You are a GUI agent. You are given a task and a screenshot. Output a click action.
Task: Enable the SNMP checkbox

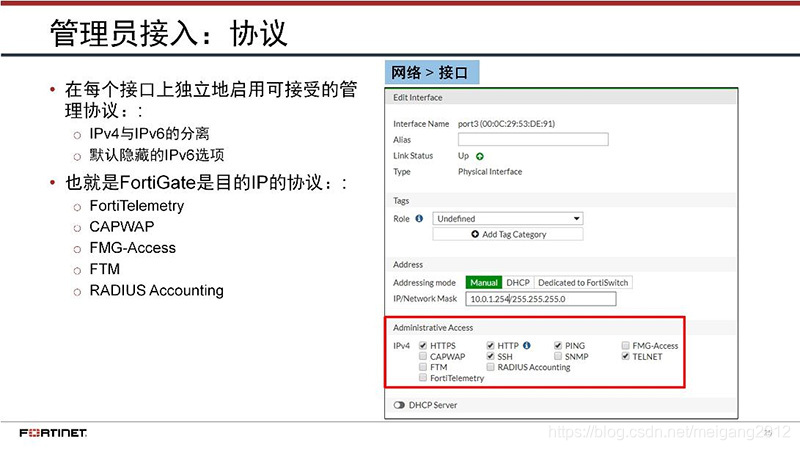(x=558, y=356)
